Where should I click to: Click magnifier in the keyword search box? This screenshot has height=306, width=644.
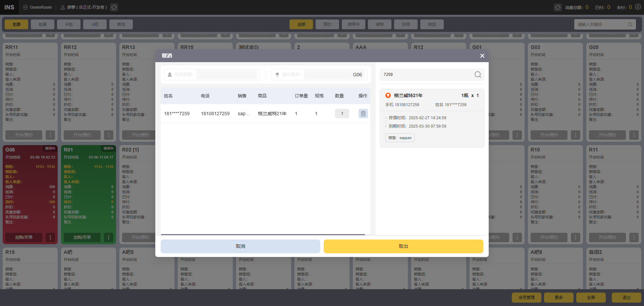tap(630, 24)
